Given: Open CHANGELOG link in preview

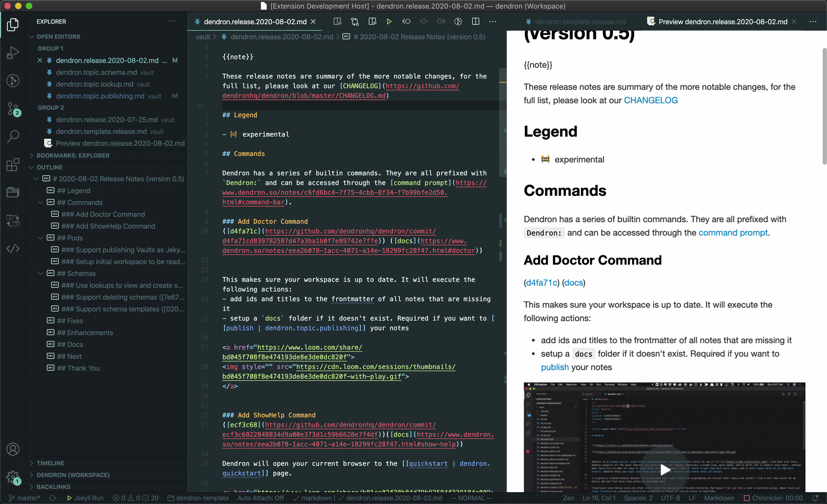Looking at the screenshot, I should tap(650, 101).
